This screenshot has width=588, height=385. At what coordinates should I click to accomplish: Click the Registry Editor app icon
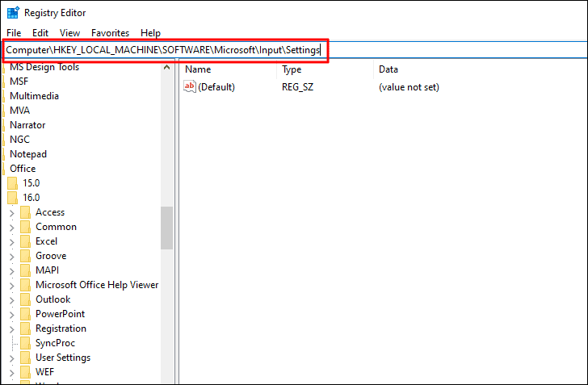[13, 13]
